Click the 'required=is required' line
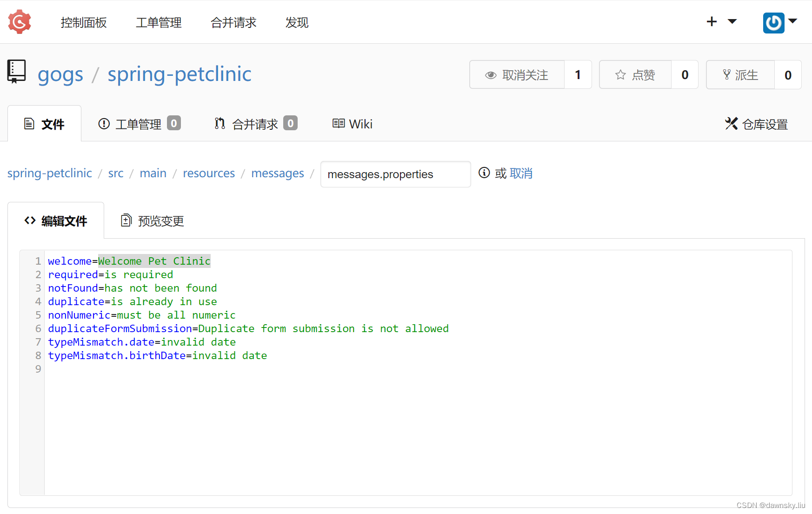The image size is (812, 514). tap(111, 274)
